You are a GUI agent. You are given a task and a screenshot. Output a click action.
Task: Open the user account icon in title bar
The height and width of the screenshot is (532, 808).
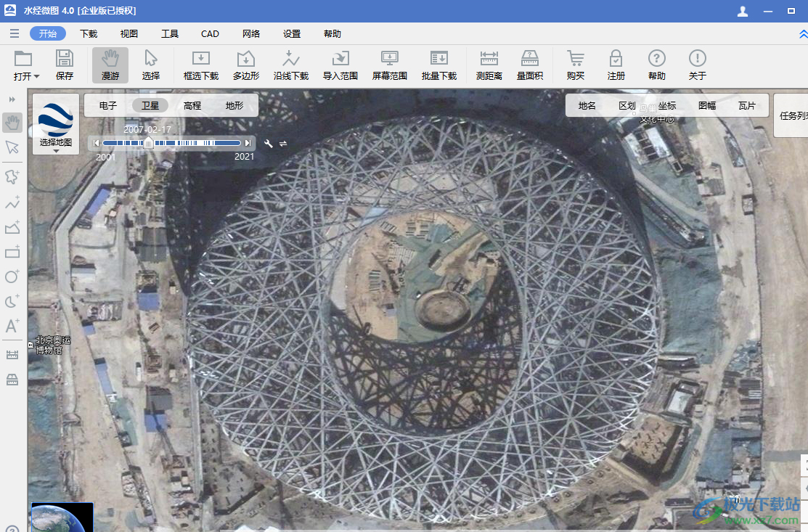[743, 11]
